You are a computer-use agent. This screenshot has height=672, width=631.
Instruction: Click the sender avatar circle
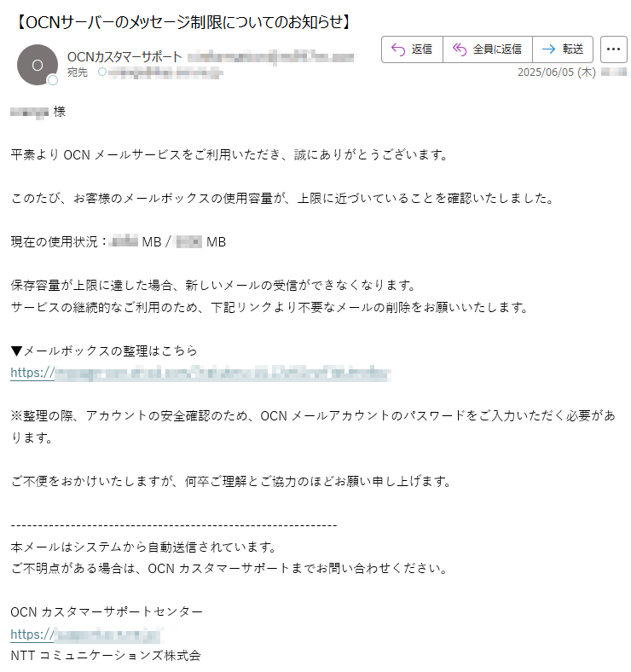click(38, 65)
